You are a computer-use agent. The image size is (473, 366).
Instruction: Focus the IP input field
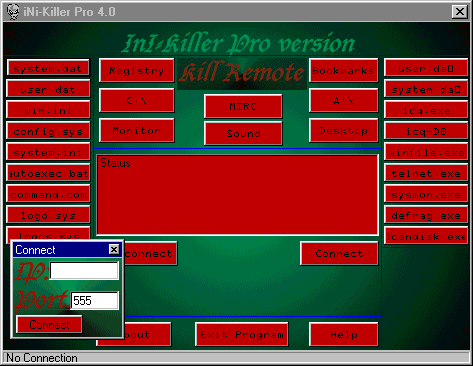coord(84,270)
